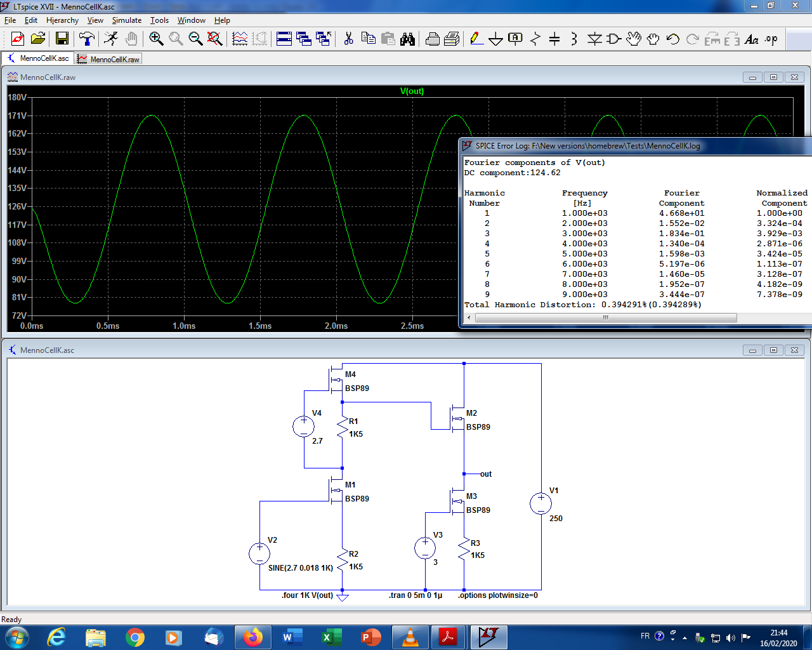Open the Hierarchy menu
Viewport: 812px width, 650px height.
(62, 20)
